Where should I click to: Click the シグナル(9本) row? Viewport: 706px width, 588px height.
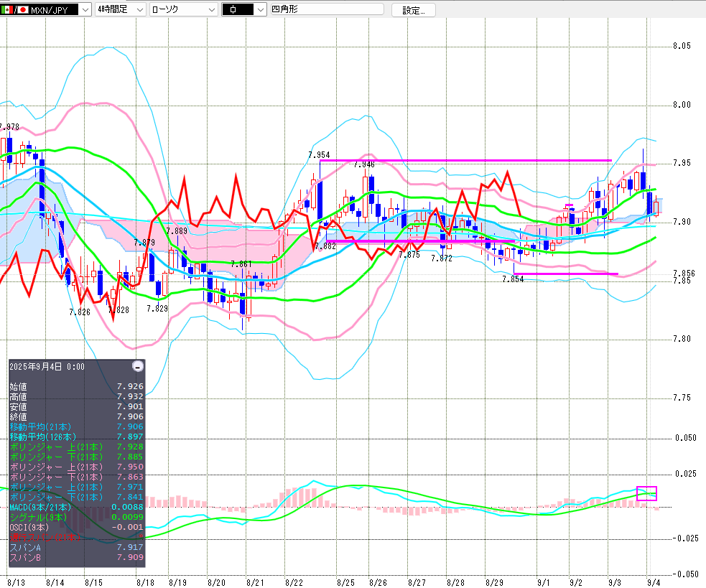click(x=77, y=518)
